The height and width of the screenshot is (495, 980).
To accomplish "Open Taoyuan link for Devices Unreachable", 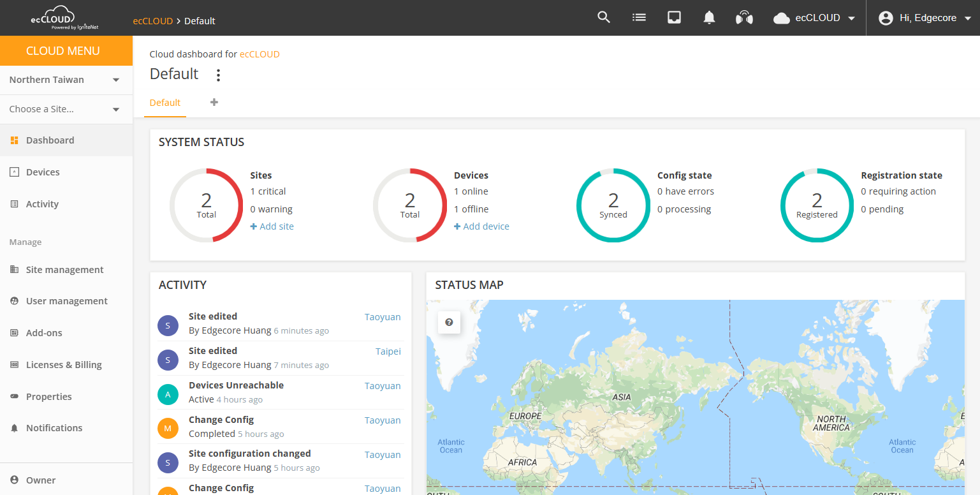I will pyautogui.click(x=383, y=386).
